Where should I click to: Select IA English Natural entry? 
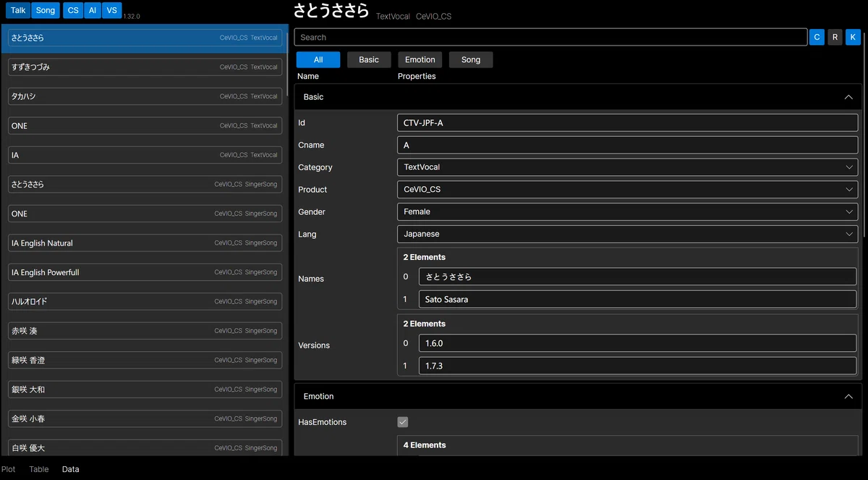[x=145, y=243]
